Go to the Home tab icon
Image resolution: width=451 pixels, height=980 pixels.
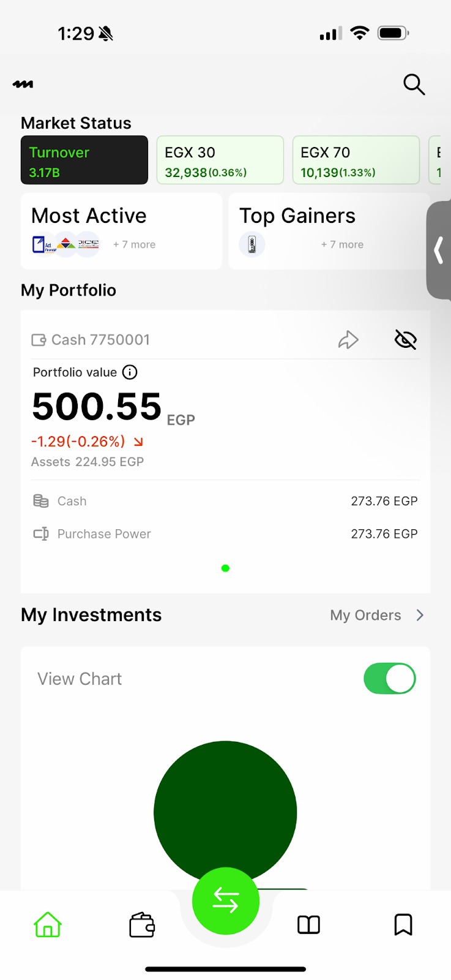point(48,925)
